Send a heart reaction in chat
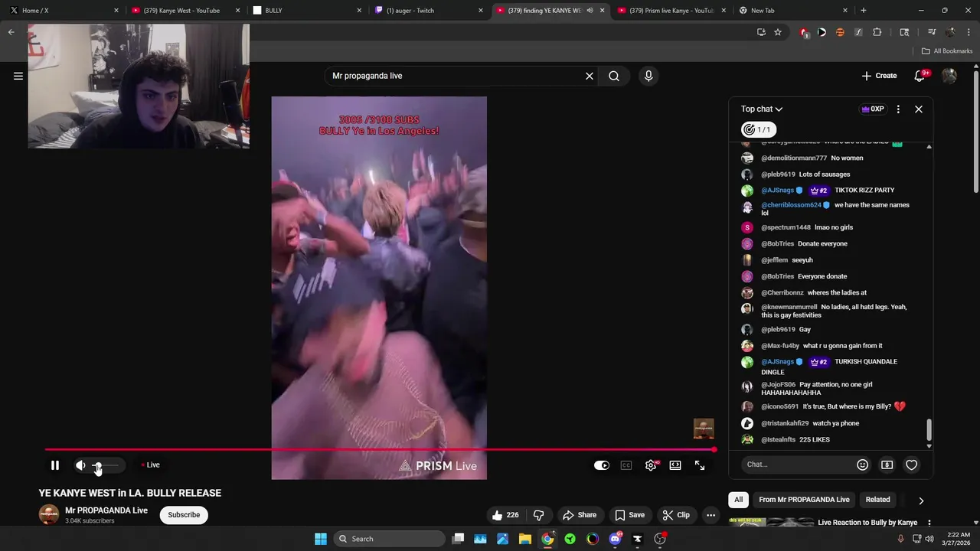Image resolution: width=980 pixels, height=551 pixels. click(912, 465)
